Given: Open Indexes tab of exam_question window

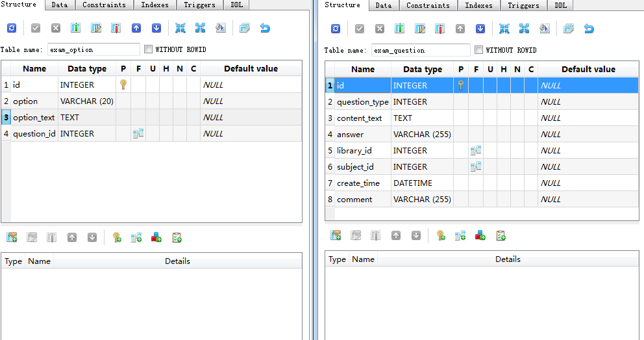Looking at the screenshot, I should (x=479, y=5).
